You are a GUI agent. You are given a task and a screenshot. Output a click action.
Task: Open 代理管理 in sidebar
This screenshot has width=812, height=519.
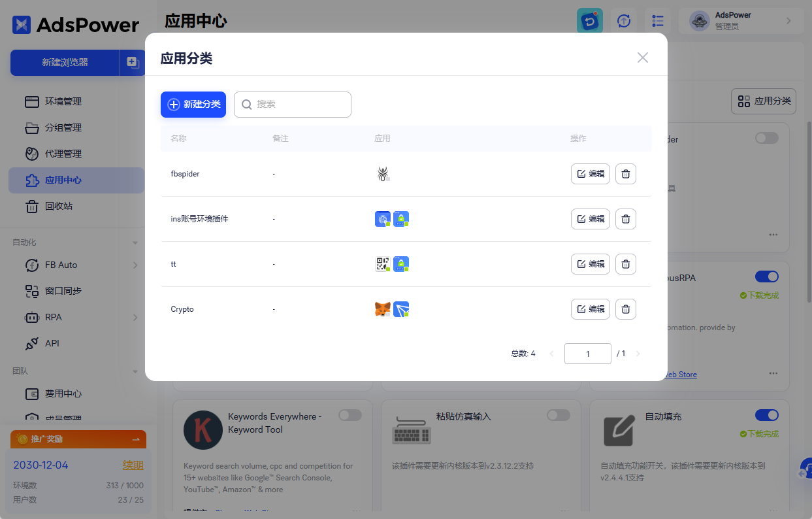pos(76,154)
